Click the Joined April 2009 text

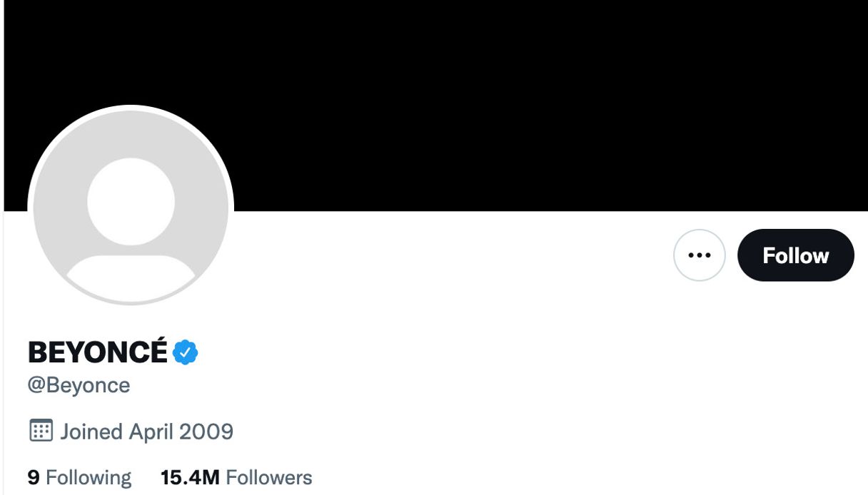[146, 431]
